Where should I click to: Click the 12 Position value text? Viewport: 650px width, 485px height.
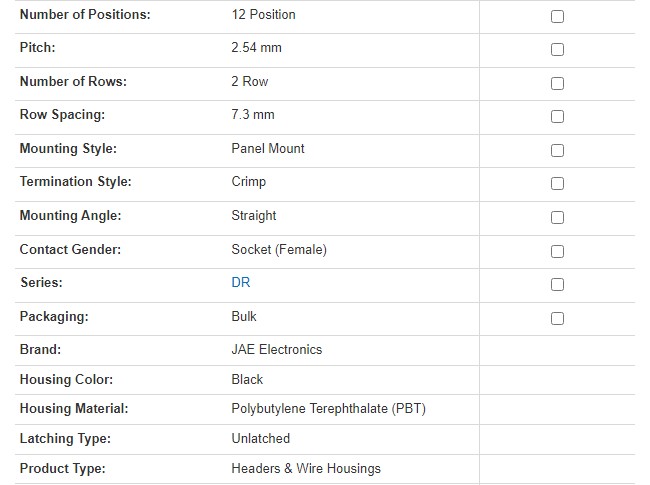[x=263, y=15]
